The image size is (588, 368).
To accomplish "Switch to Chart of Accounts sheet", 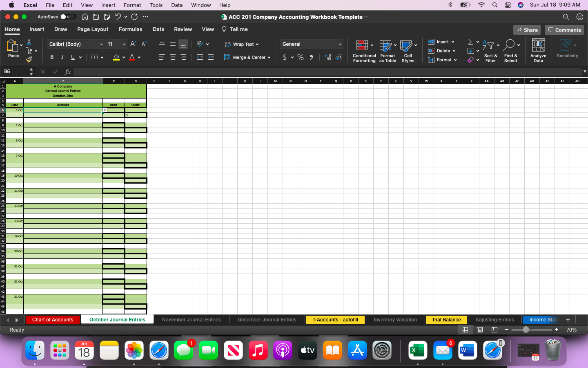I will (x=53, y=320).
